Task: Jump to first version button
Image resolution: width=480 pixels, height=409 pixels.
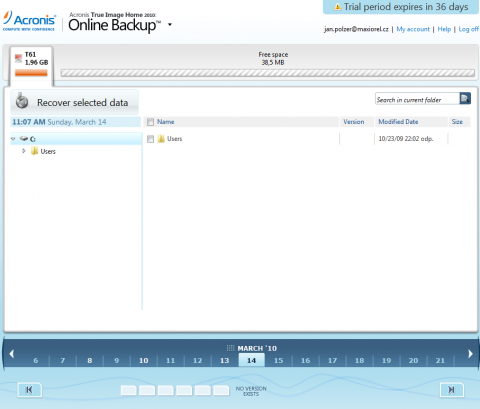Action: pos(29,389)
